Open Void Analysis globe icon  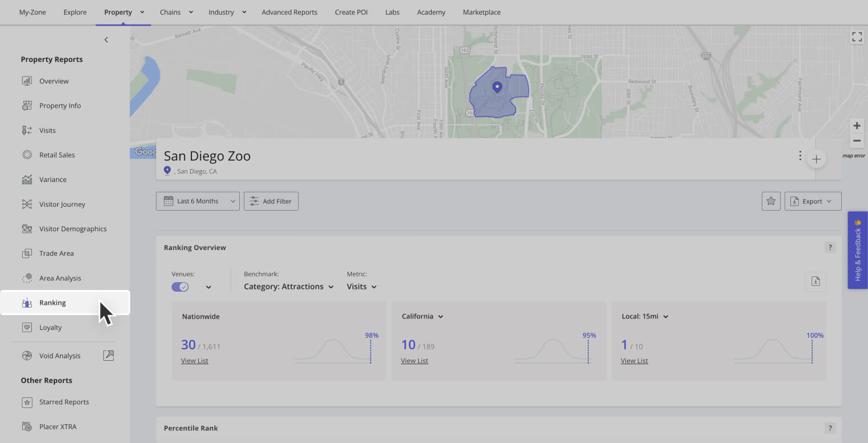point(27,356)
